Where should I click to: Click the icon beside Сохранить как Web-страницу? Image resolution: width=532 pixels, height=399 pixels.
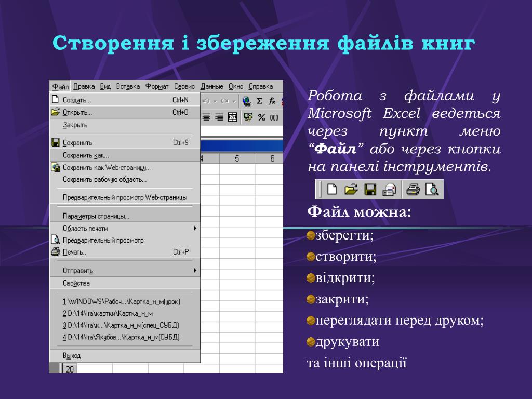[x=55, y=167]
